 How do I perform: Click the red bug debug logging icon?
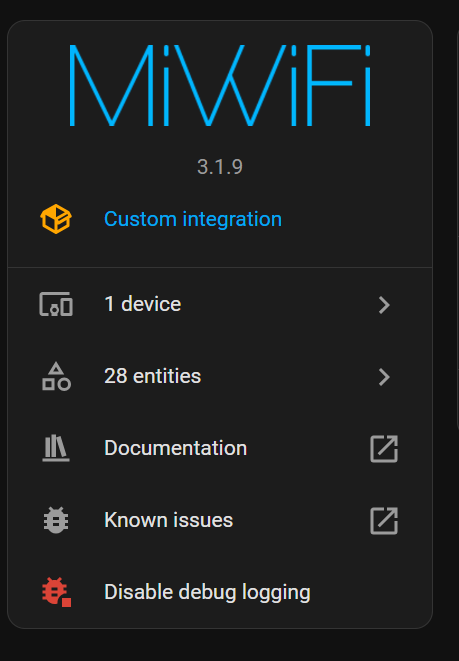click(56, 592)
